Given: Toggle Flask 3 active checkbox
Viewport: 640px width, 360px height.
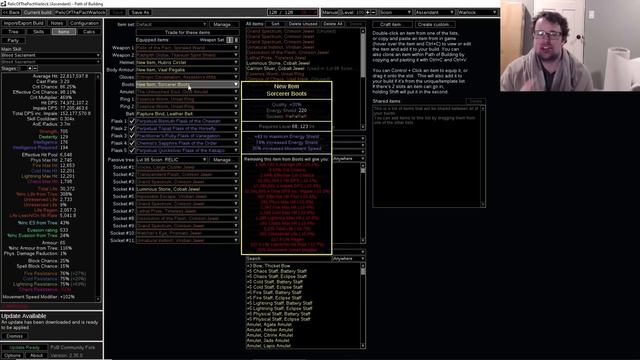Looking at the screenshot, I should pos(132,136).
